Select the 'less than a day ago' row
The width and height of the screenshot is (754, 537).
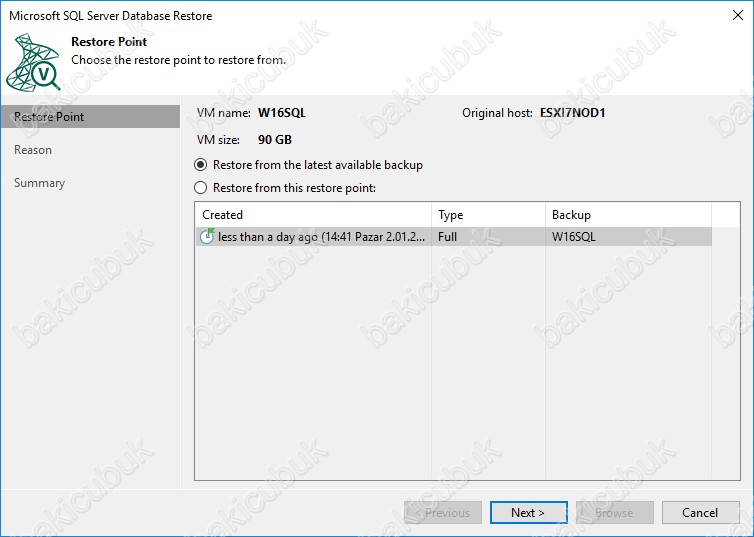[453, 237]
